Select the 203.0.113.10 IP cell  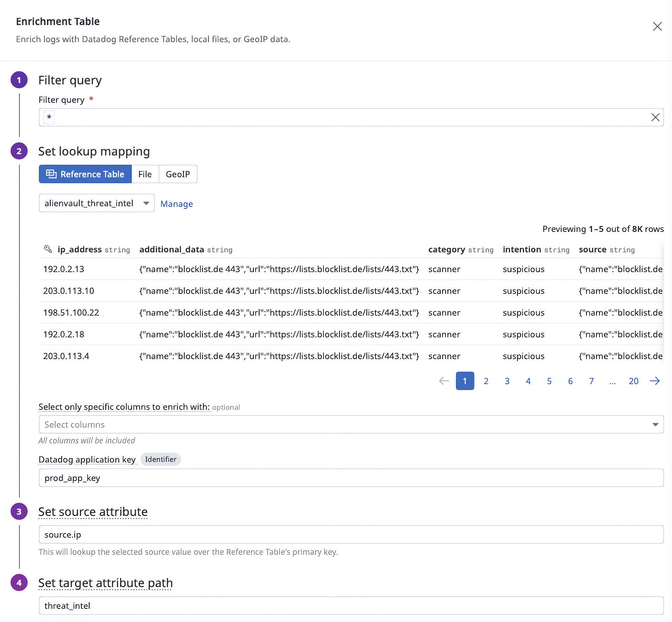[x=69, y=291]
